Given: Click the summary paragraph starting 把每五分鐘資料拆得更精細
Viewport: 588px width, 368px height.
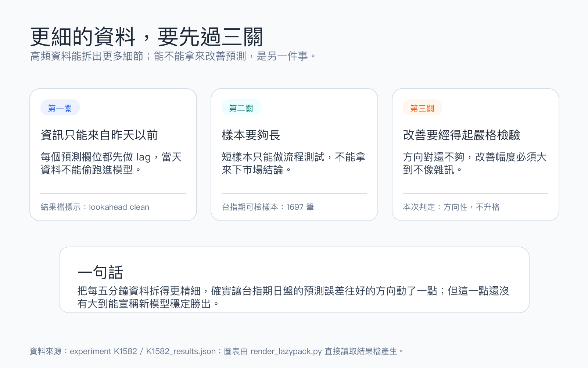Looking at the screenshot, I should click(x=293, y=297).
